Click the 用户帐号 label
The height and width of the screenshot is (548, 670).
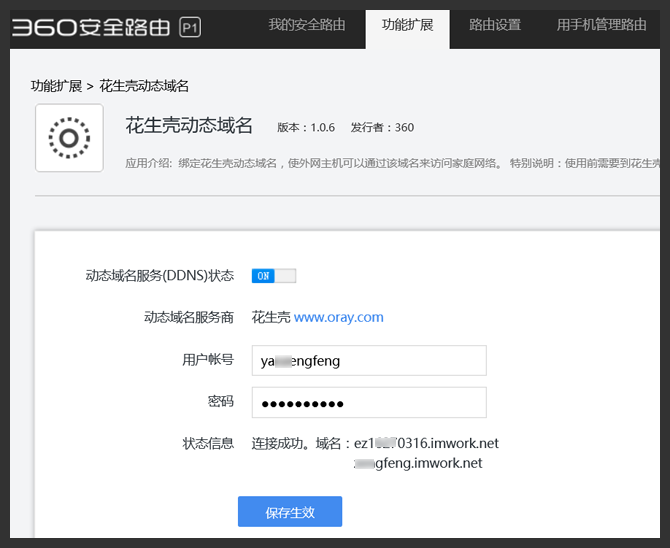click(x=208, y=359)
